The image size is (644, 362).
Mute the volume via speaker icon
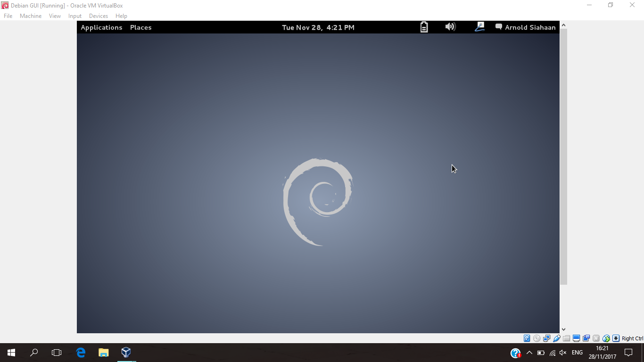[x=450, y=27]
